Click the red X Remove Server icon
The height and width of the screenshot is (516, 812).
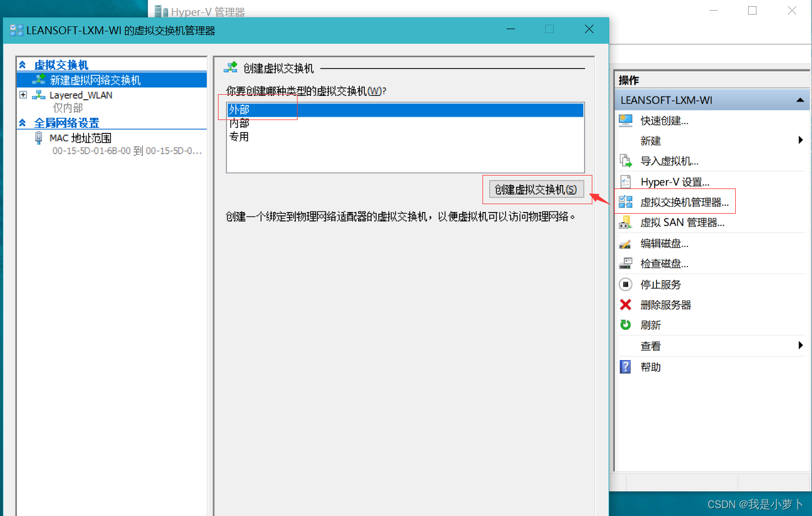coord(625,305)
